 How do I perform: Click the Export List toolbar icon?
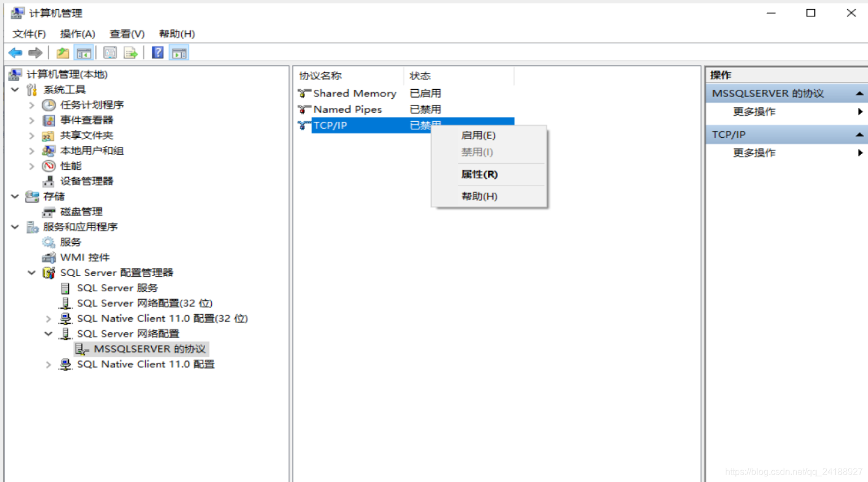pyautogui.click(x=131, y=53)
